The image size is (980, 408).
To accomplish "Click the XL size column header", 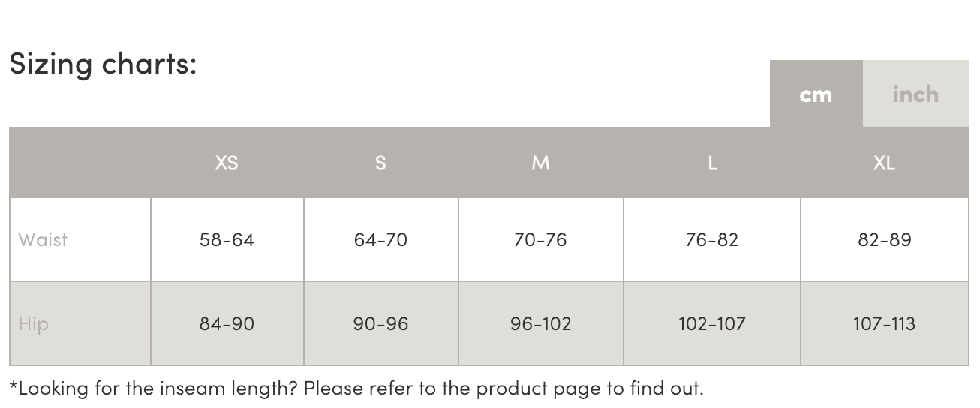I will point(884,163).
